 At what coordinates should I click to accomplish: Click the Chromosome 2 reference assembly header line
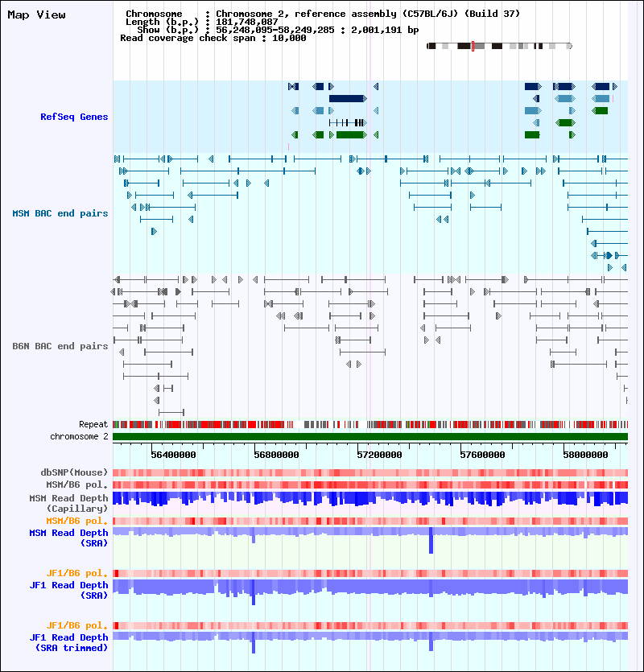(x=323, y=14)
